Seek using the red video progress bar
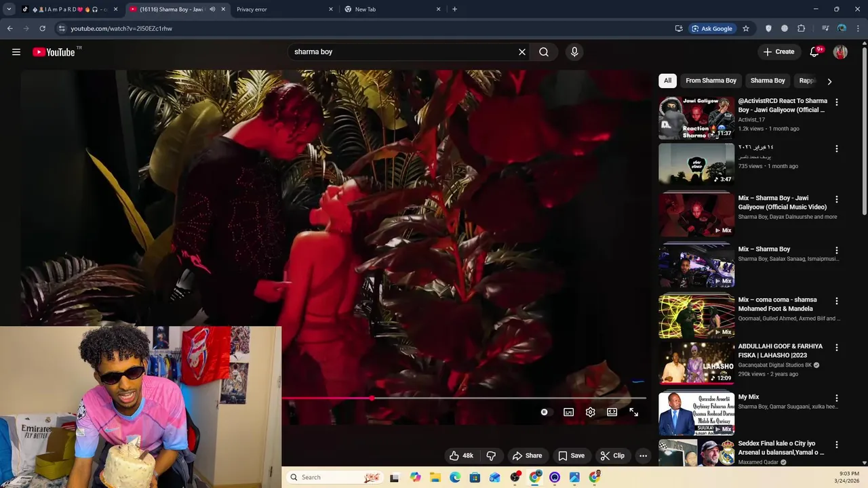Screen dimensions: 868x488 [x=464, y=399]
